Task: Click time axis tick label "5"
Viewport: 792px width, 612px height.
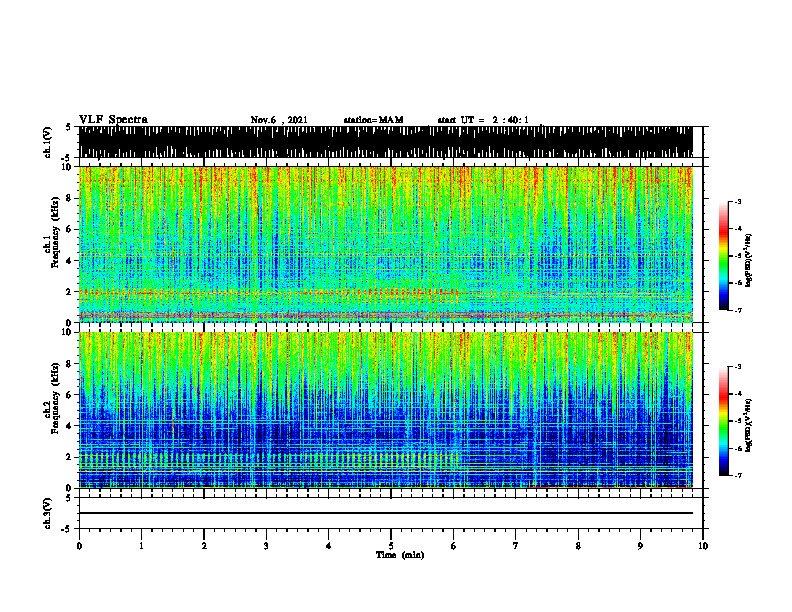Action: coord(391,546)
